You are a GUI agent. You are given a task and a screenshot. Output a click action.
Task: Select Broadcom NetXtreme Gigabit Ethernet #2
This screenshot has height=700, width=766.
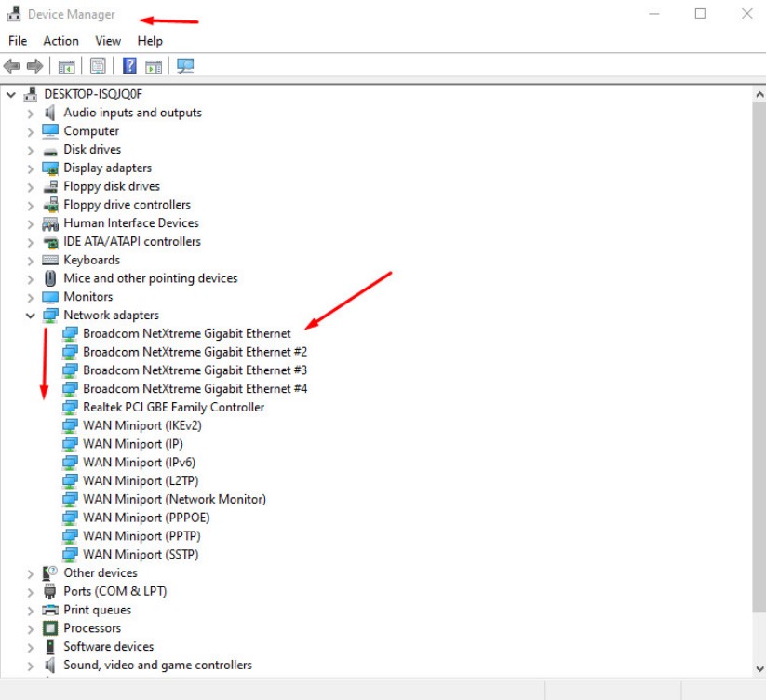pyautogui.click(x=195, y=352)
